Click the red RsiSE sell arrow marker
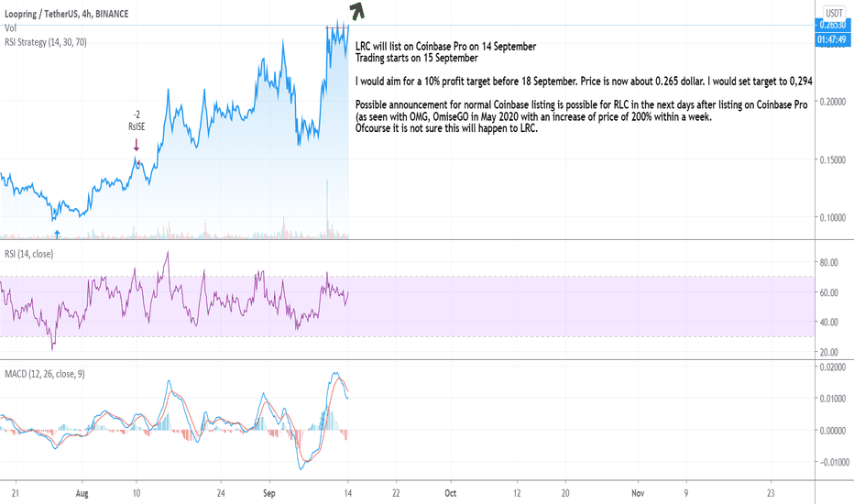854x504 pixels. point(137,145)
